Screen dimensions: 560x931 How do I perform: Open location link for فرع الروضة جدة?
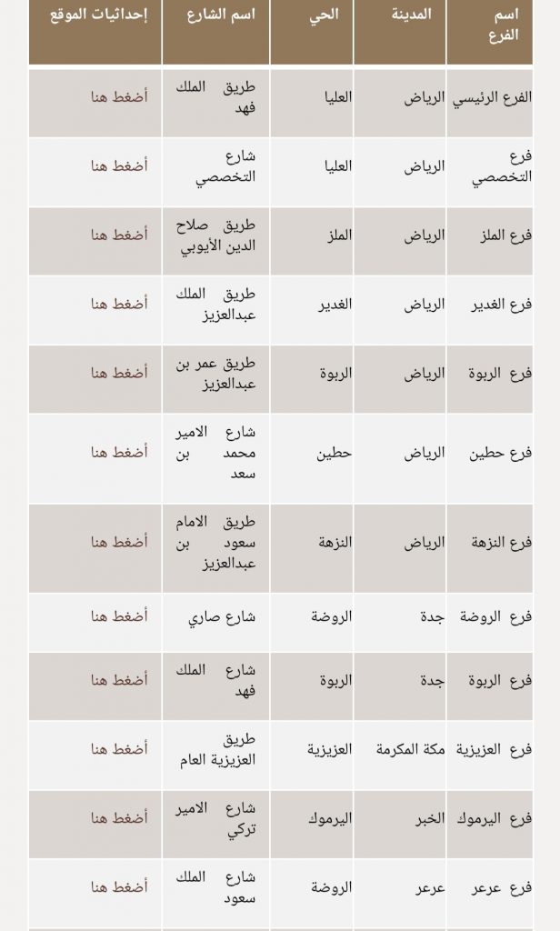(x=119, y=616)
